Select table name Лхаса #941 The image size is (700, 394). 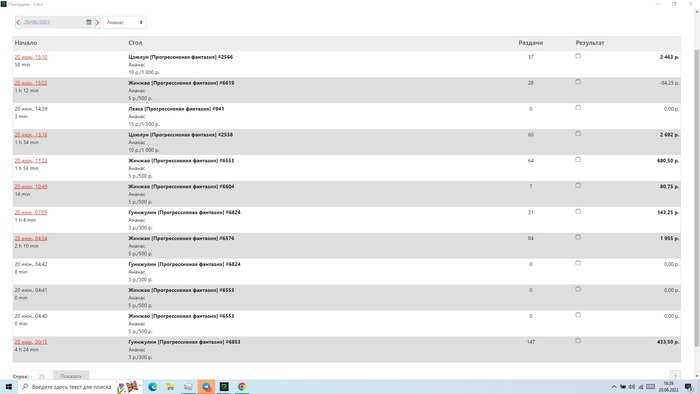coord(176,109)
